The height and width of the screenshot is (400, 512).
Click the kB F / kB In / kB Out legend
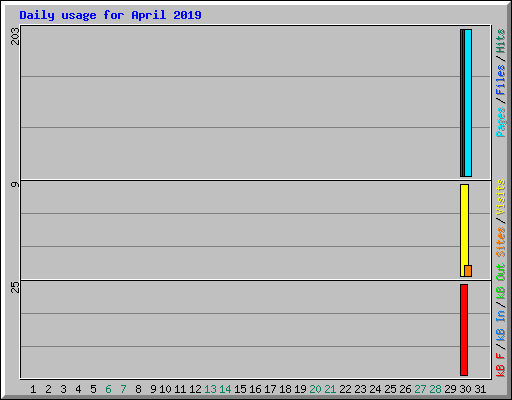coord(501,320)
